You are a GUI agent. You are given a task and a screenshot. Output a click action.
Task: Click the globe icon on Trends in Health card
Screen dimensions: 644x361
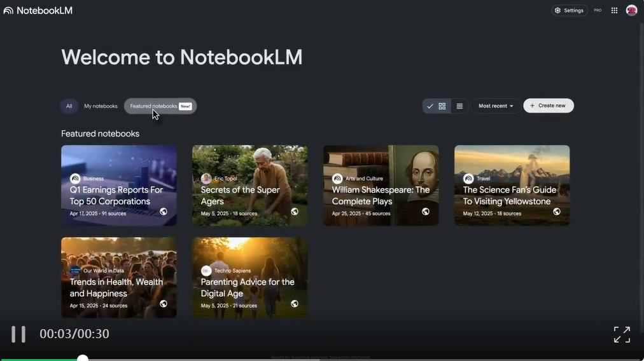164,304
